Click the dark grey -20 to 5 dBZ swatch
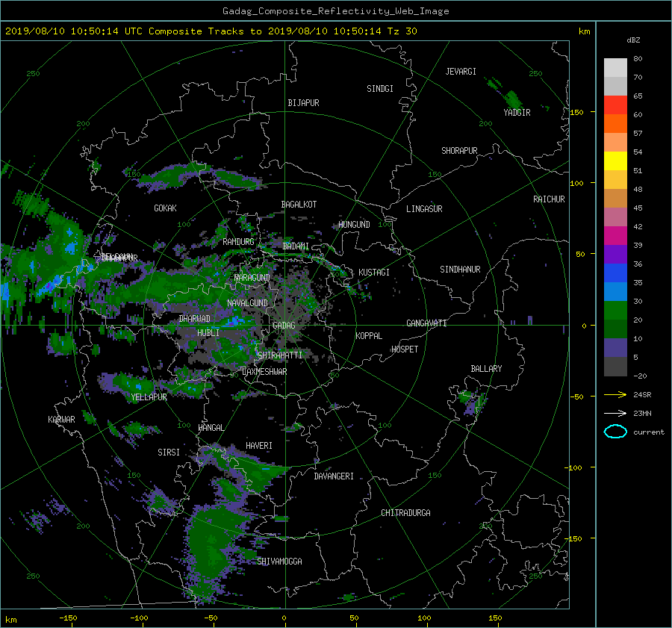The height and width of the screenshot is (628, 672). 615,367
